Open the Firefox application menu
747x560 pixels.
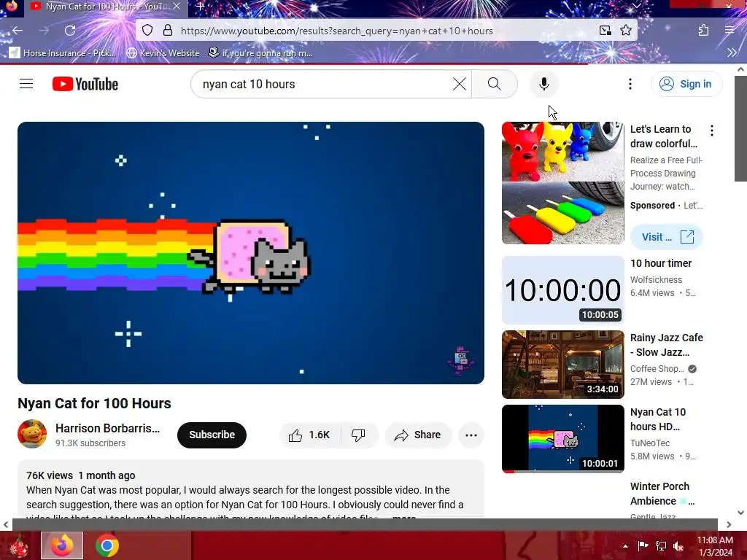point(729,31)
